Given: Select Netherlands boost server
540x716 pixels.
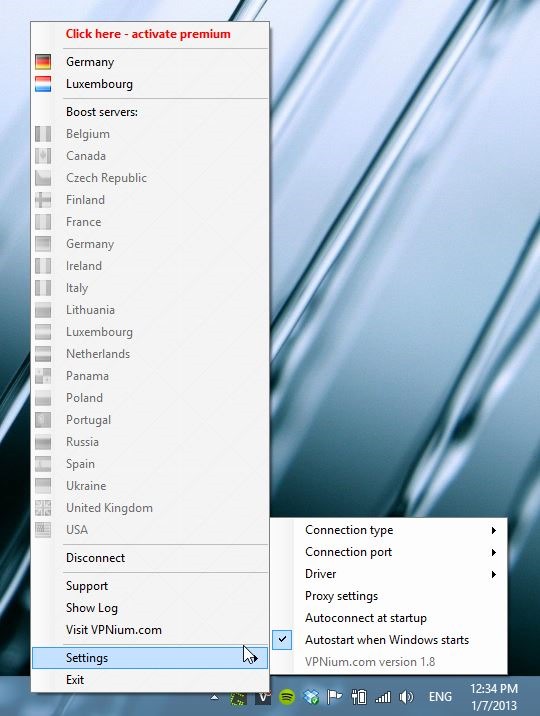Looking at the screenshot, I should point(150,353).
